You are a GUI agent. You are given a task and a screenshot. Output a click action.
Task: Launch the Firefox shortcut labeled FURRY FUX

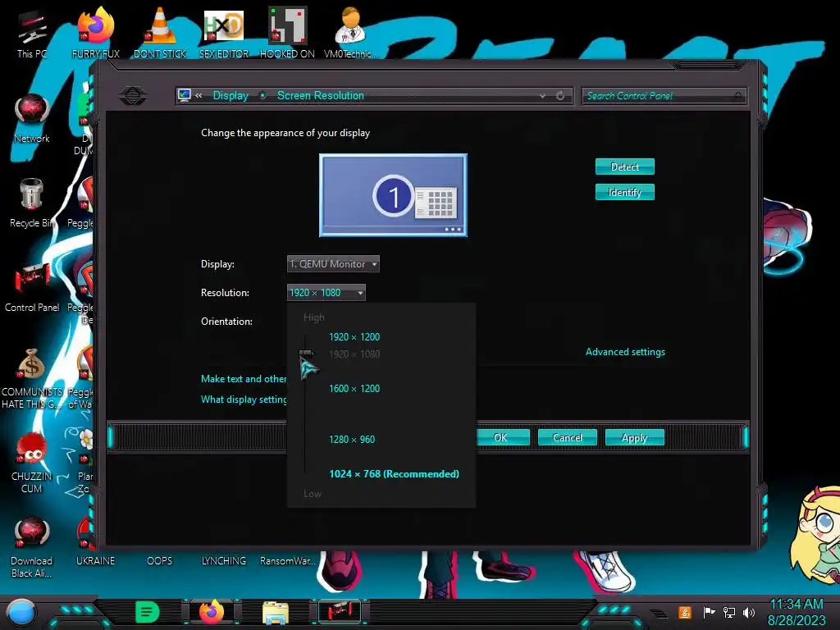click(x=95, y=33)
